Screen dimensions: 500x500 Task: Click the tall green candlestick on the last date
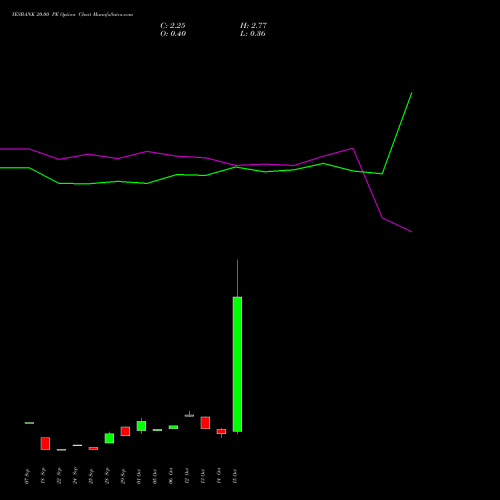coord(237,364)
